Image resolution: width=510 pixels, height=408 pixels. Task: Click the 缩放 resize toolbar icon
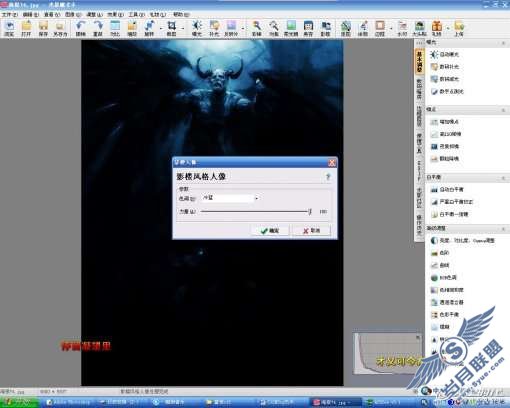(132, 28)
